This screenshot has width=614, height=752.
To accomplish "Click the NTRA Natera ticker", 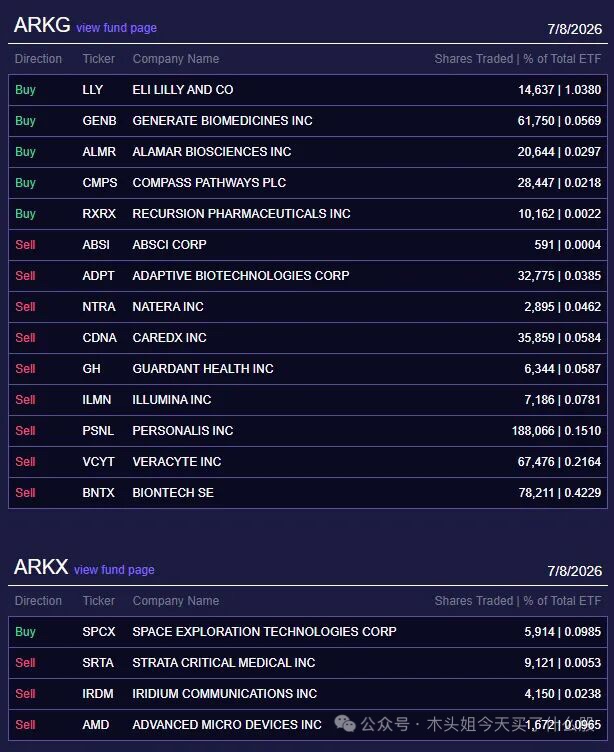I will click(x=99, y=307).
